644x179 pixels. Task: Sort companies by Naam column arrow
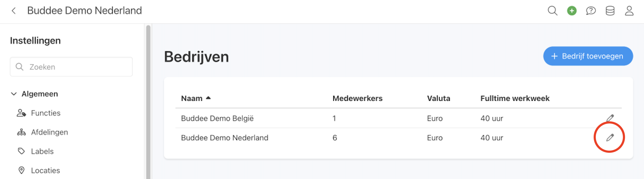(x=208, y=98)
